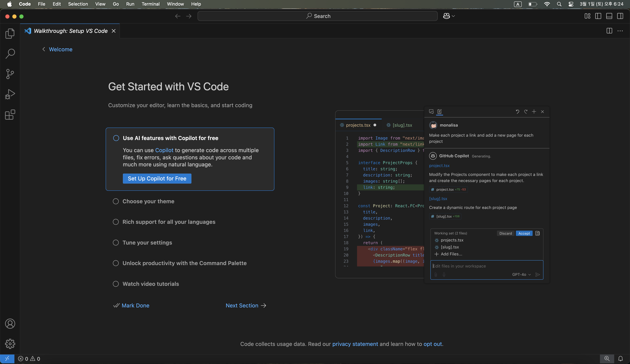Open the Source Control view
Screen dimensions: 630x364
(10, 74)
